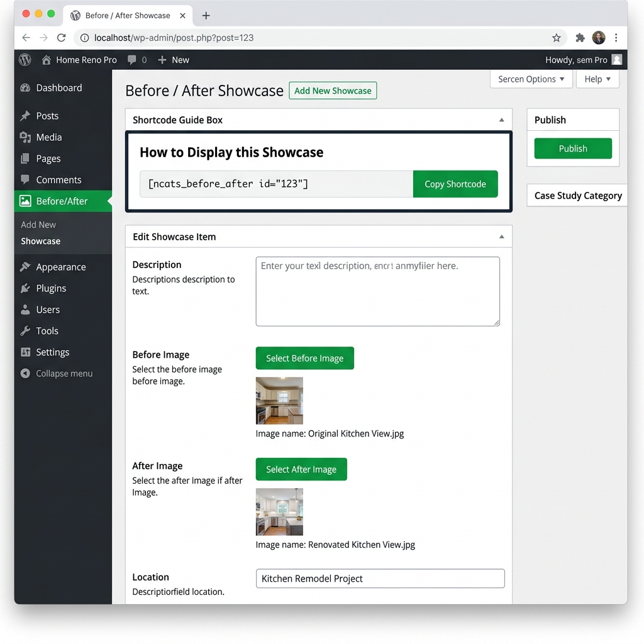Click the Home Reno Pro site name
644x644 pixels.
(x=86, y=60)
